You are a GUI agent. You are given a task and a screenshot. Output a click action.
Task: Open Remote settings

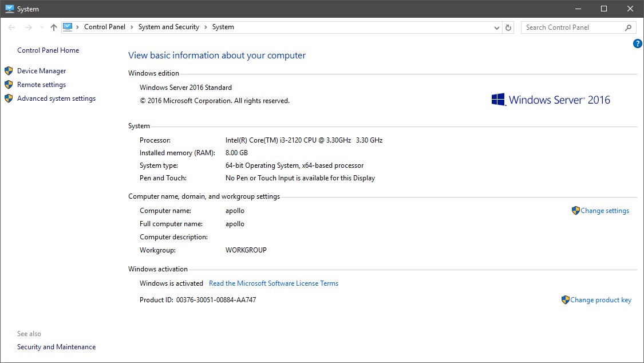41,85
